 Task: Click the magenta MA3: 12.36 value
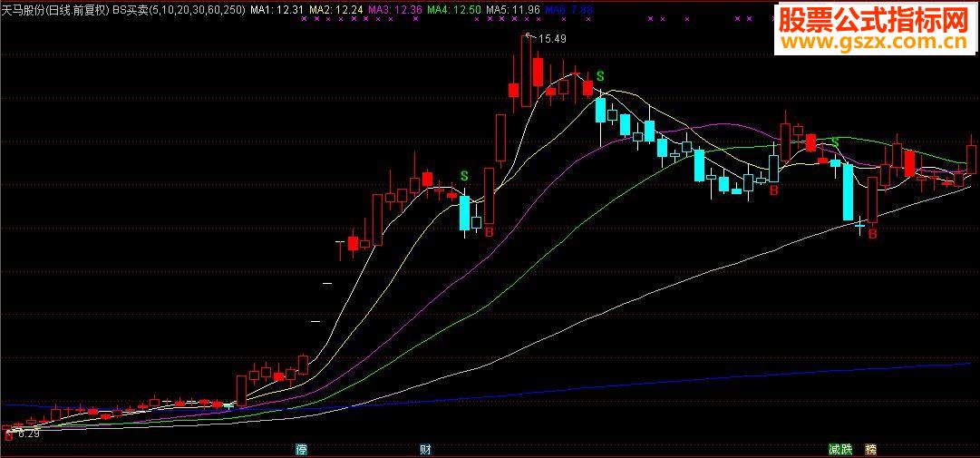click(x=395, y=10)
